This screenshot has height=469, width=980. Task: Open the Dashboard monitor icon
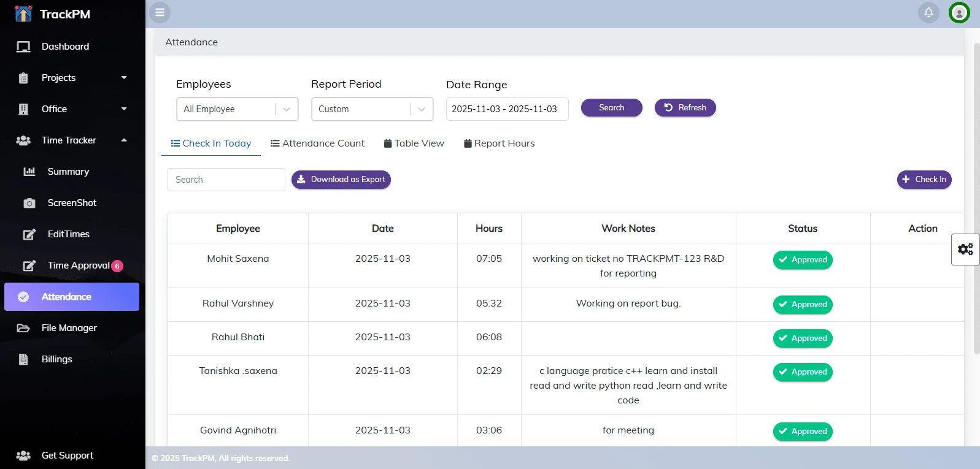(23, 47)
